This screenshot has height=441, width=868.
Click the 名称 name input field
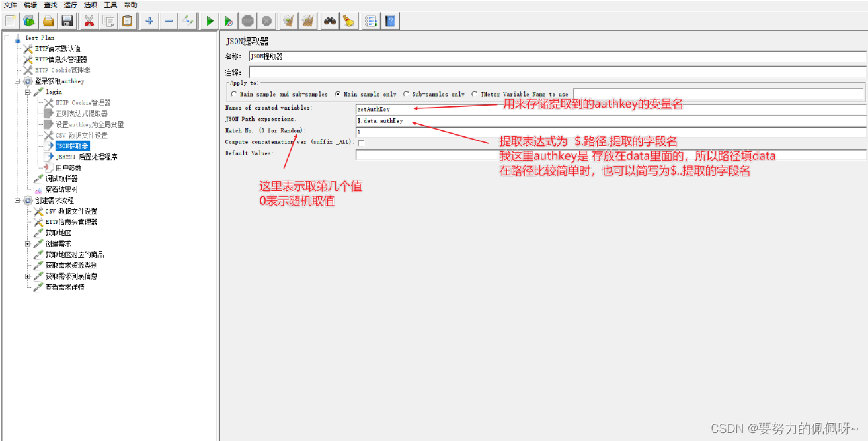(557, 56)
